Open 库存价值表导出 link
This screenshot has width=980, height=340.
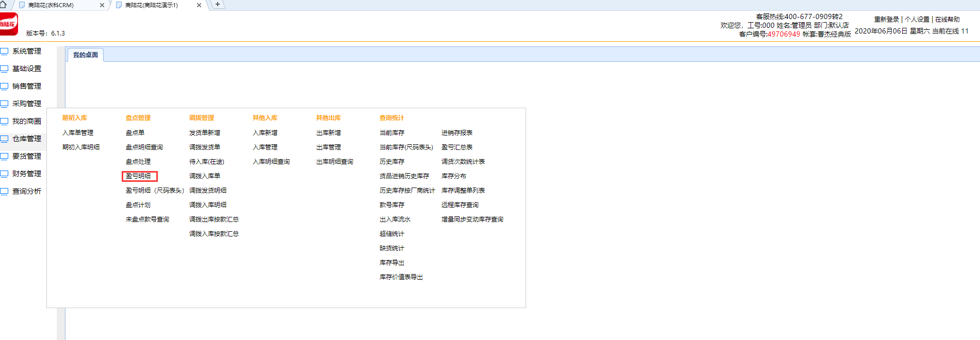401,277
